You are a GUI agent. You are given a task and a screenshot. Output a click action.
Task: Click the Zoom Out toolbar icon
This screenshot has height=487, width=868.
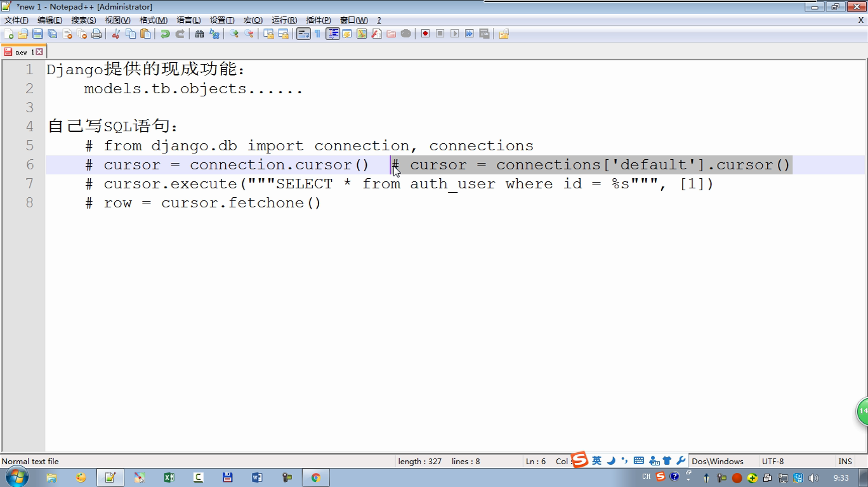[x=249, y=34]
